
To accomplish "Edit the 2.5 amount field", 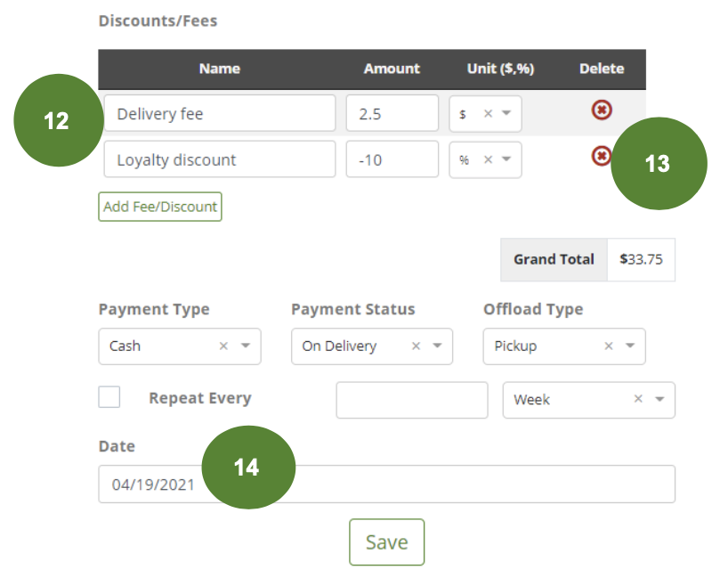I will point(392,113).
